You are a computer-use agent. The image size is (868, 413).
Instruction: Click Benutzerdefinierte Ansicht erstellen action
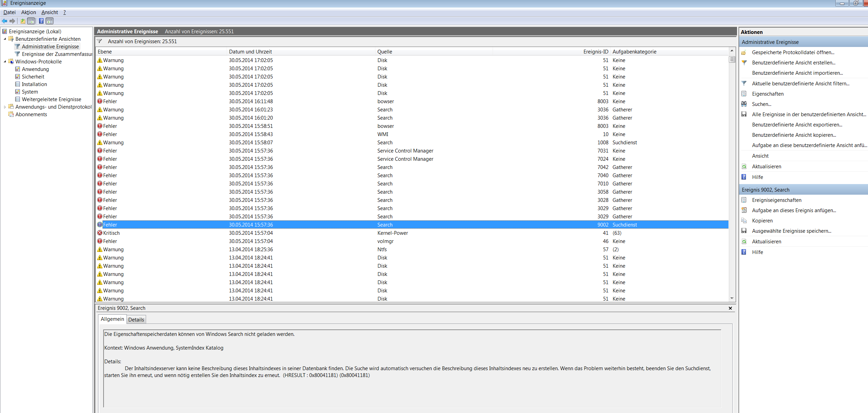pyautogui.click(x=794, y=63)
